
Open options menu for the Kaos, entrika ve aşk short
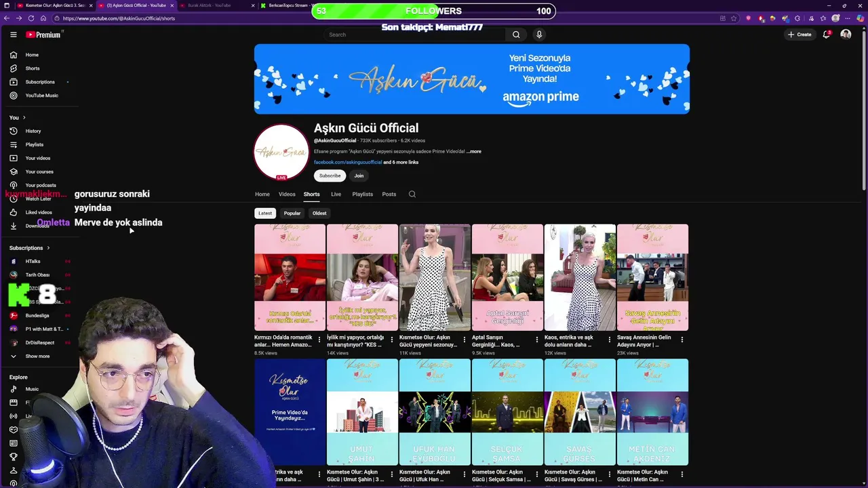(610, 340)
